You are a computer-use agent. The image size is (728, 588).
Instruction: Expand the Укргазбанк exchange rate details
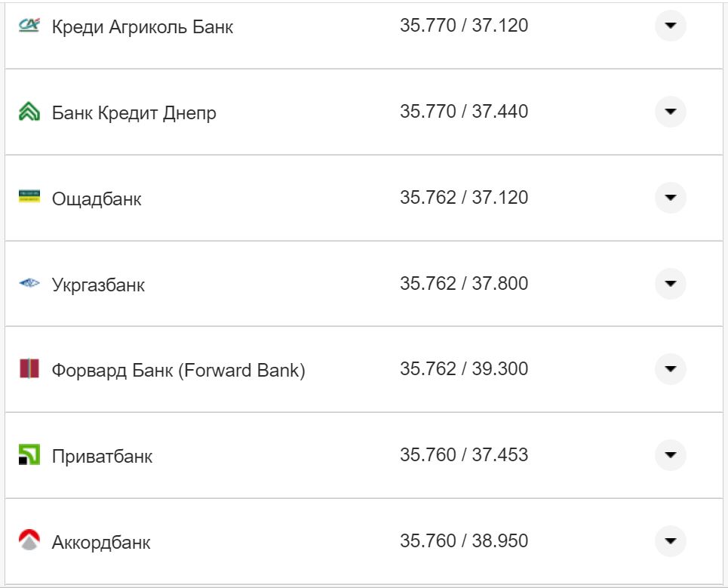[670, 283]
